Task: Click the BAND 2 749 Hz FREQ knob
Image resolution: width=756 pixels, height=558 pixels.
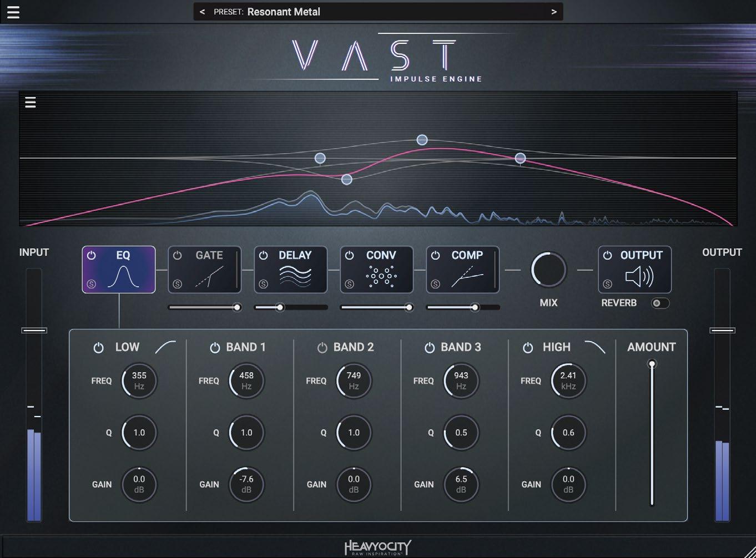Action: (x=354, y=381)
